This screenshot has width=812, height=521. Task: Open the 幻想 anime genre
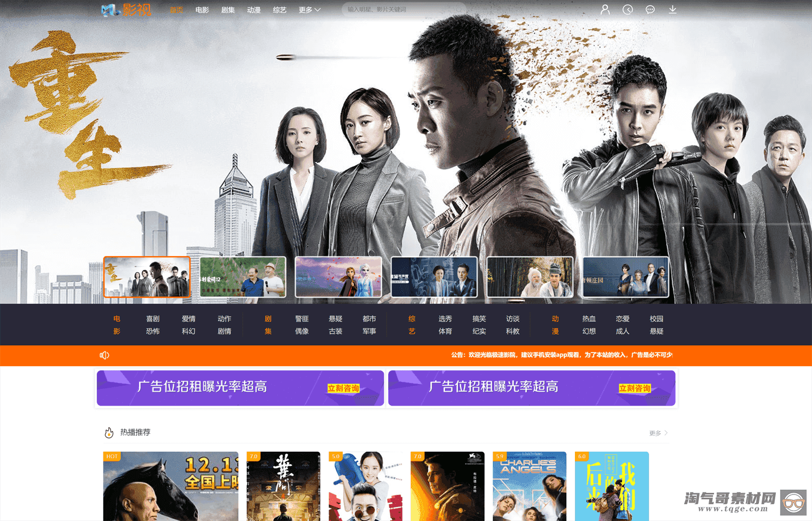[x=589, y=331]
